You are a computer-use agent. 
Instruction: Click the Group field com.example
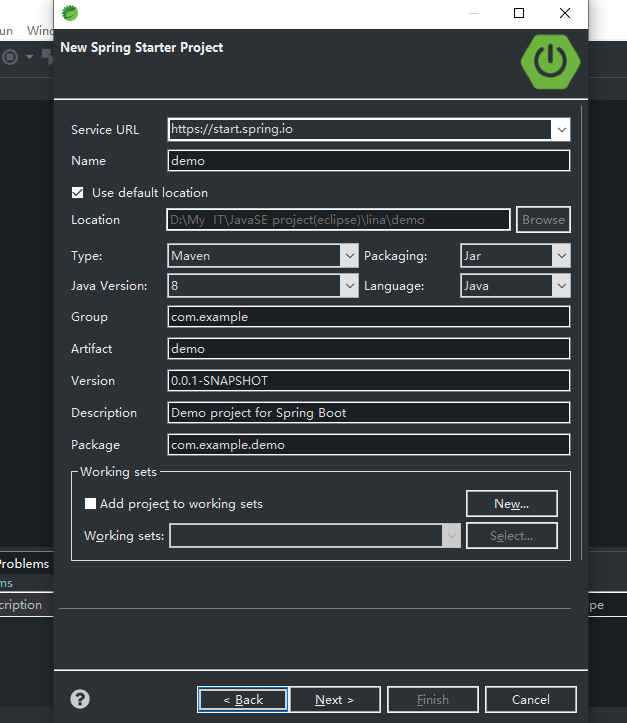click(x=369, y=317)
